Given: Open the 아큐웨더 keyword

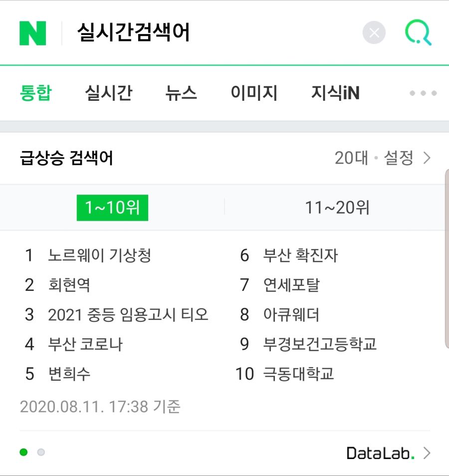Looking at the screenshot, I should point(291,315).
